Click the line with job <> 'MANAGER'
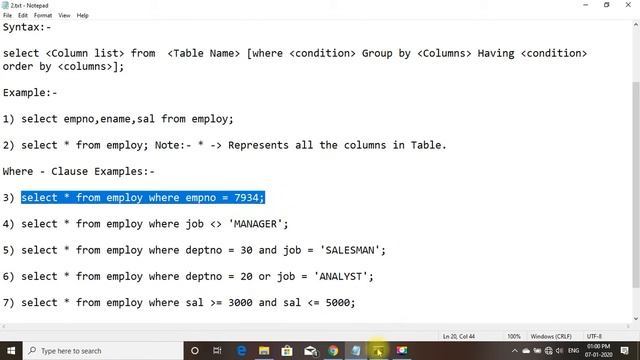The height and width of the screenshot is (360, 640). point(145,224)
